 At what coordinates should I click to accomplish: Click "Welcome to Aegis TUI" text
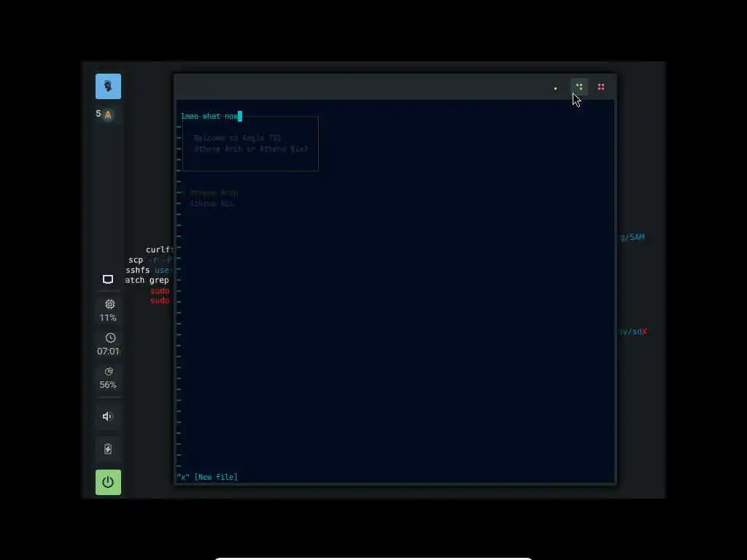(237, 138)
